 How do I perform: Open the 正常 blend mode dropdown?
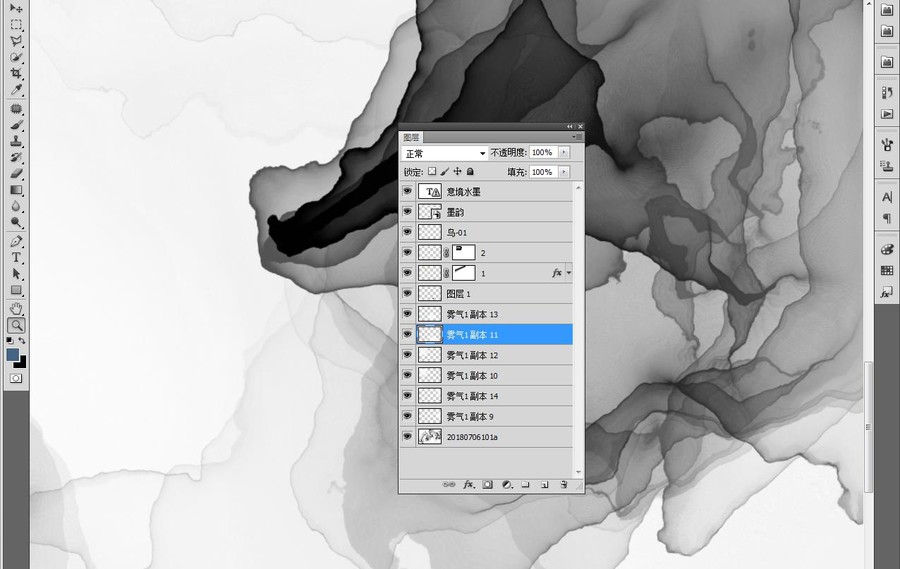(x=444, y=153)
